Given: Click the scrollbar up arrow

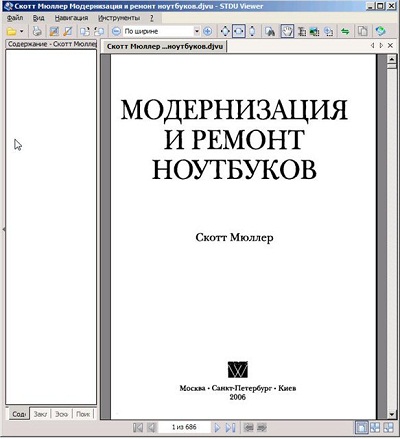Looking at the screenshot, I should [x=392, y=59].
